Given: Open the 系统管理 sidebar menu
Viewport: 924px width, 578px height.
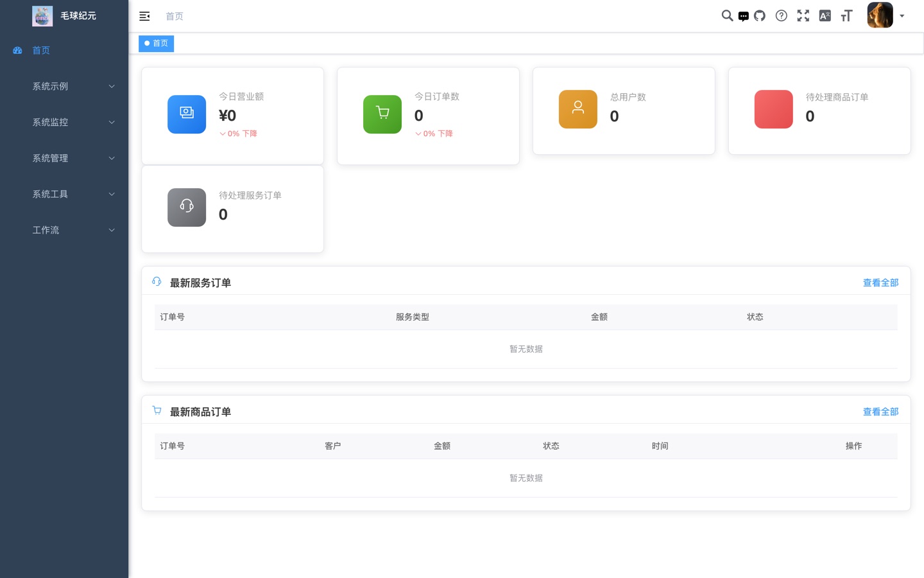Looking at the screenshot, I should pos(64,158).
